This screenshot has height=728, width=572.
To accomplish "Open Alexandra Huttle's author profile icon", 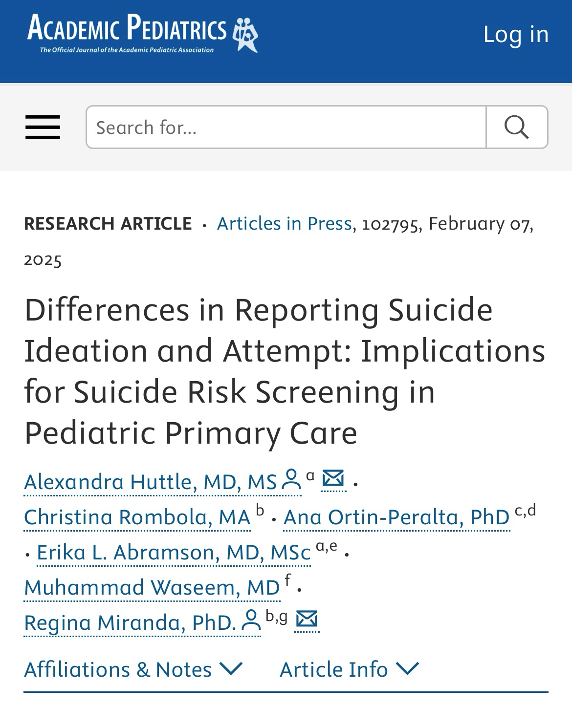I will (x=291, y=480).
